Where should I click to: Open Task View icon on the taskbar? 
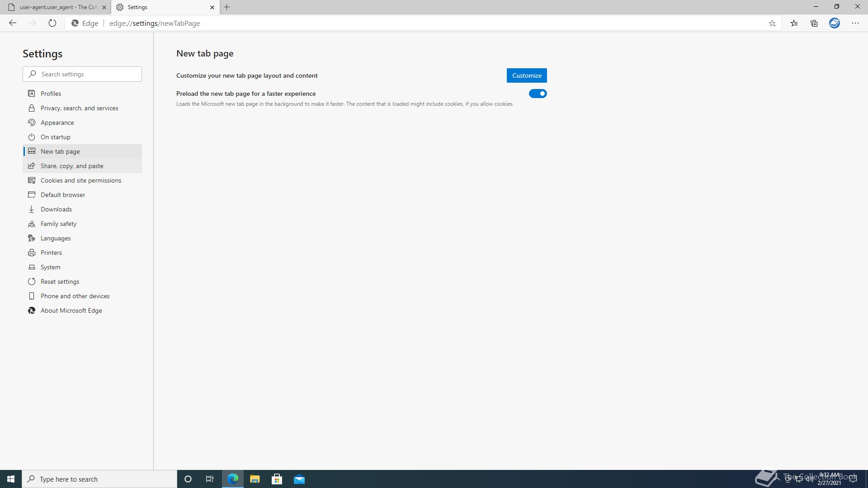coord(210,479)
